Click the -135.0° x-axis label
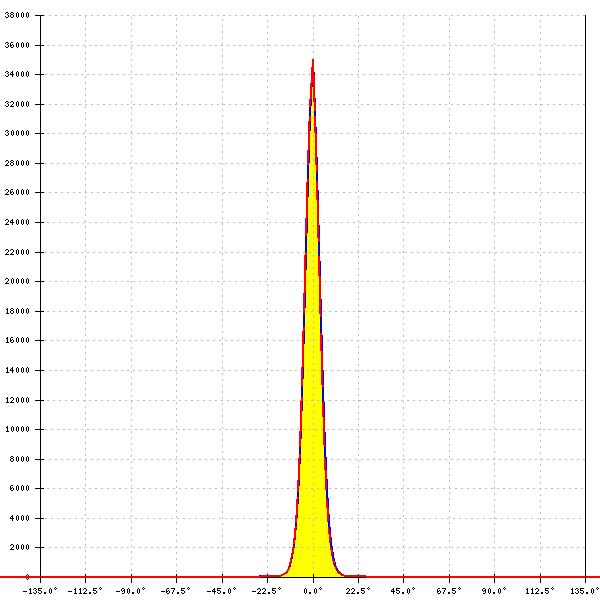Viewport: 600px width, 600px height. click(40, 591)
